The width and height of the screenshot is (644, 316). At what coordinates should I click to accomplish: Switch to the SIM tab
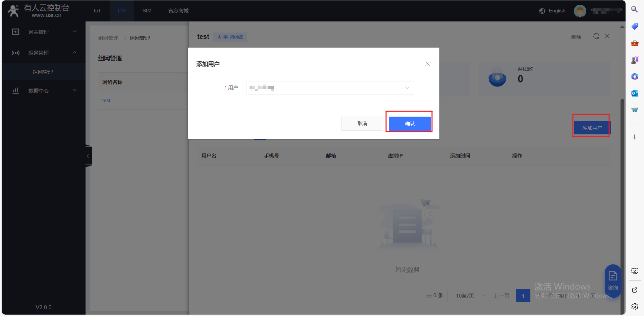click(147, 11)
